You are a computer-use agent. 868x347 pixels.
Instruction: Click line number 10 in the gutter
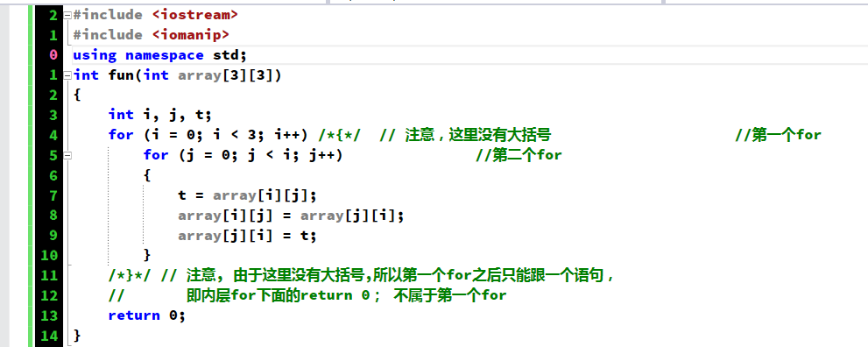pos(49,256)
